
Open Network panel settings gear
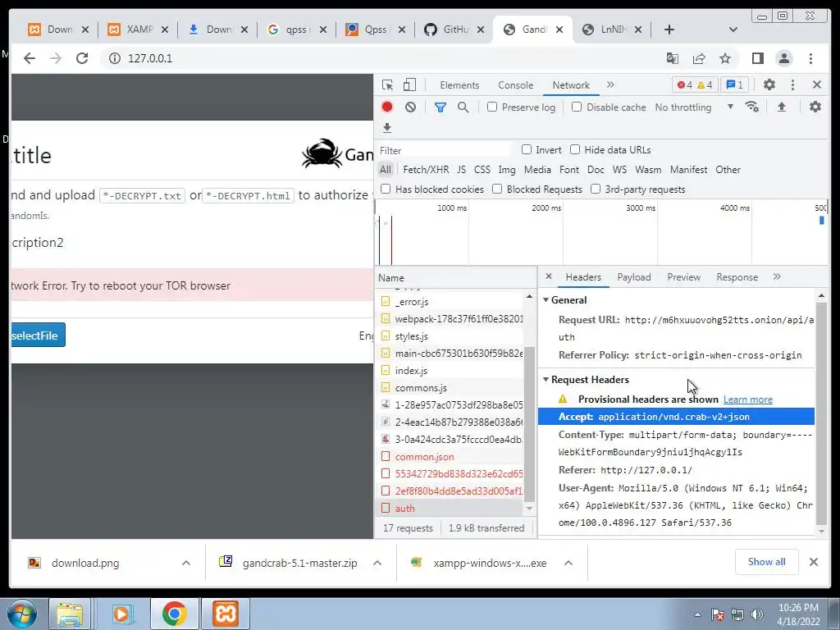pos(815,107)
